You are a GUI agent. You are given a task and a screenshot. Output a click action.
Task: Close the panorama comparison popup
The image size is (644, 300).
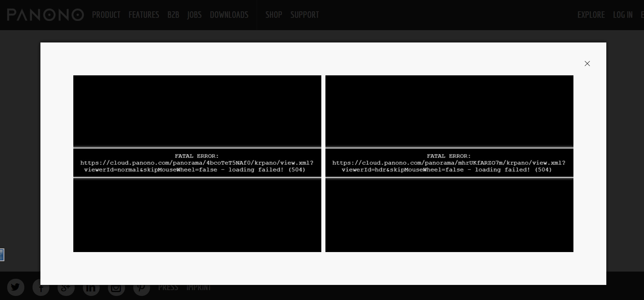(587, 64)
